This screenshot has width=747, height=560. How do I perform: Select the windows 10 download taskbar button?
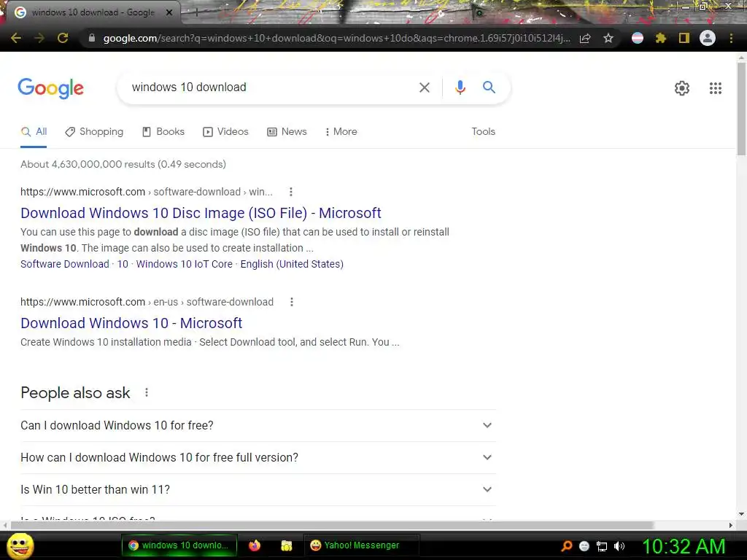click(x=181, y=545)
